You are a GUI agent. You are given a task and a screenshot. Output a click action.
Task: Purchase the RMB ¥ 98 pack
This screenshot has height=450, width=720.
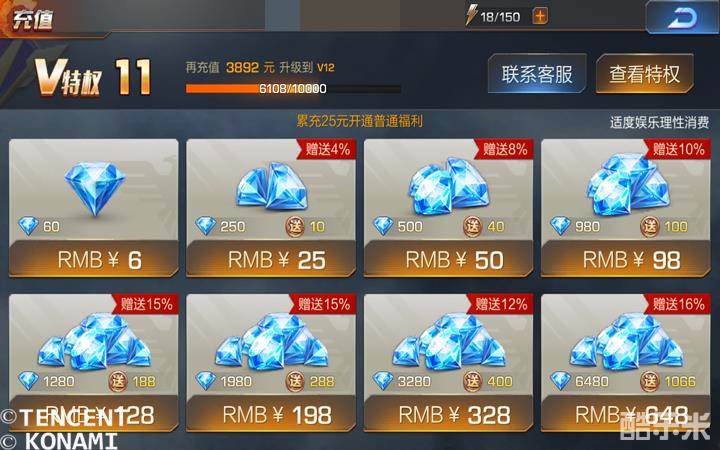click(626, 259)
